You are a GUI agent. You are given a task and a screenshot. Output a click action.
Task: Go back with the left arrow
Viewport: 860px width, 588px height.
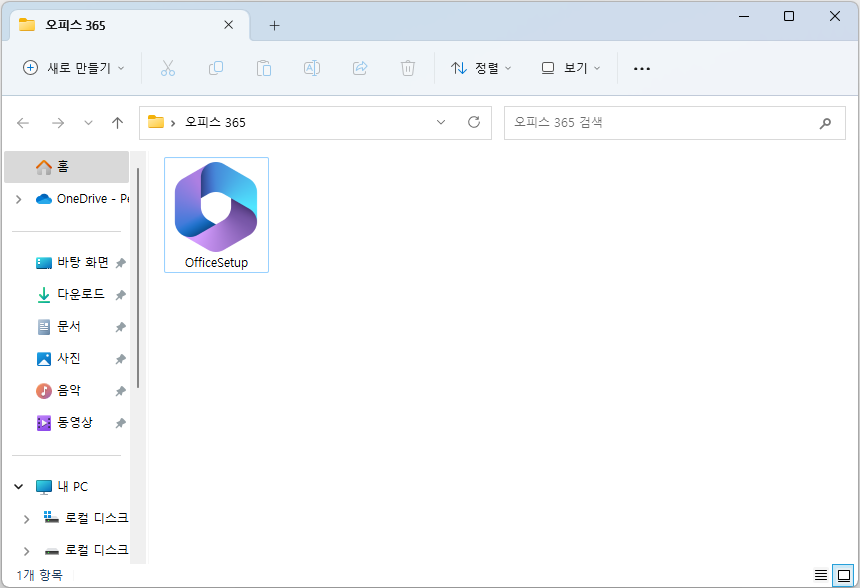point(23,123)
